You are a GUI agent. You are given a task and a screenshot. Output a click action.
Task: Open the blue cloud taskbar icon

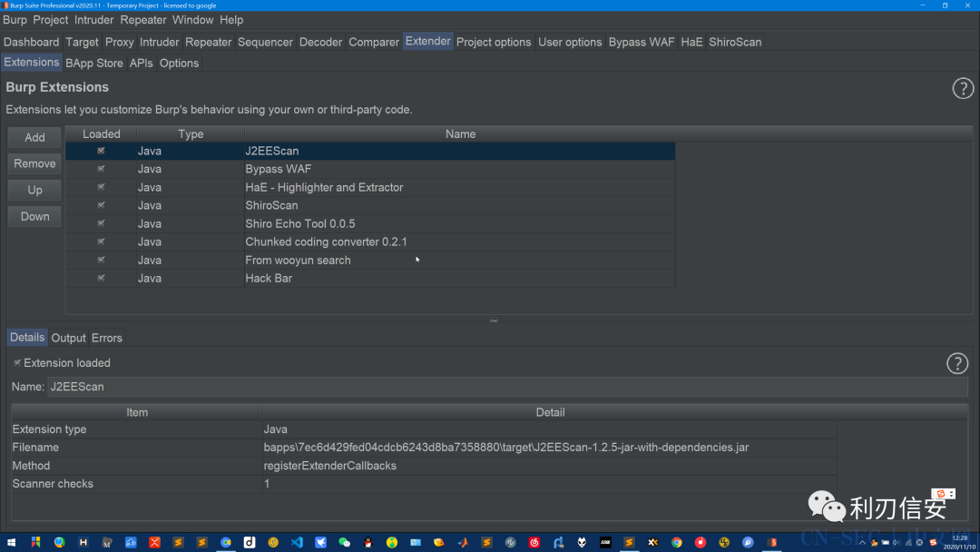[131, 542]
